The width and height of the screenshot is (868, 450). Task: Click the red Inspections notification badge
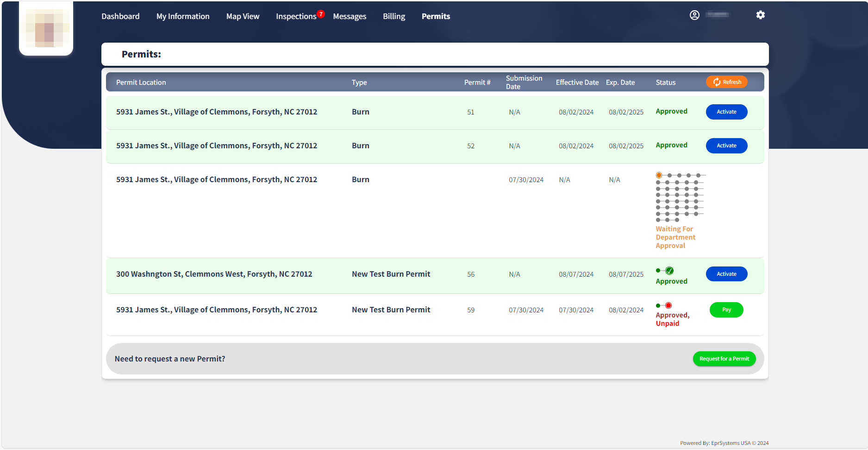coord(321,14)
